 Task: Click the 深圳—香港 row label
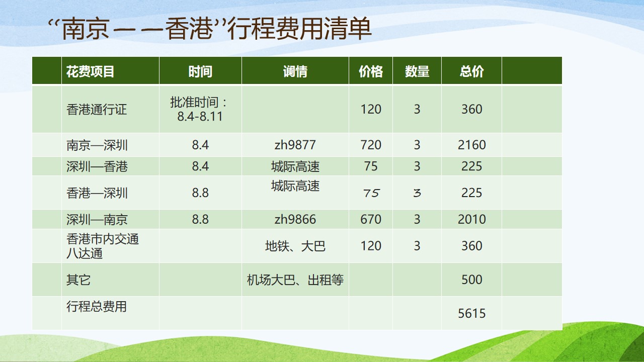[110, 166]
